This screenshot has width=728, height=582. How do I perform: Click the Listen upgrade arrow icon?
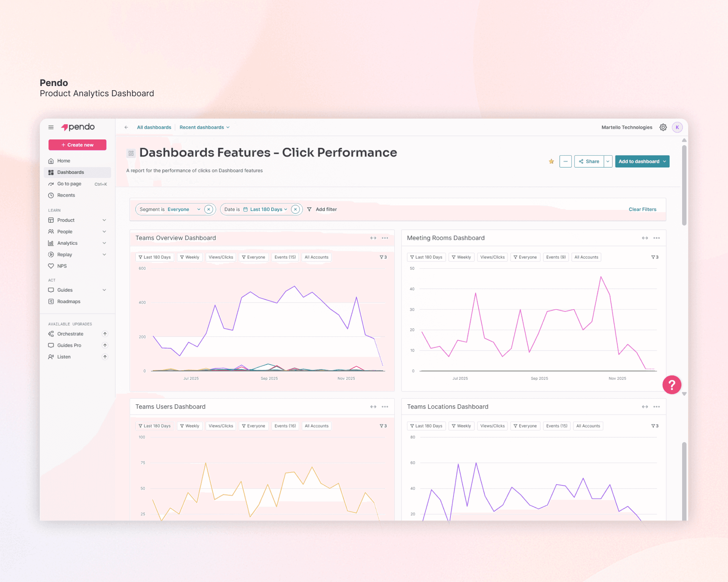pos(105,357)
